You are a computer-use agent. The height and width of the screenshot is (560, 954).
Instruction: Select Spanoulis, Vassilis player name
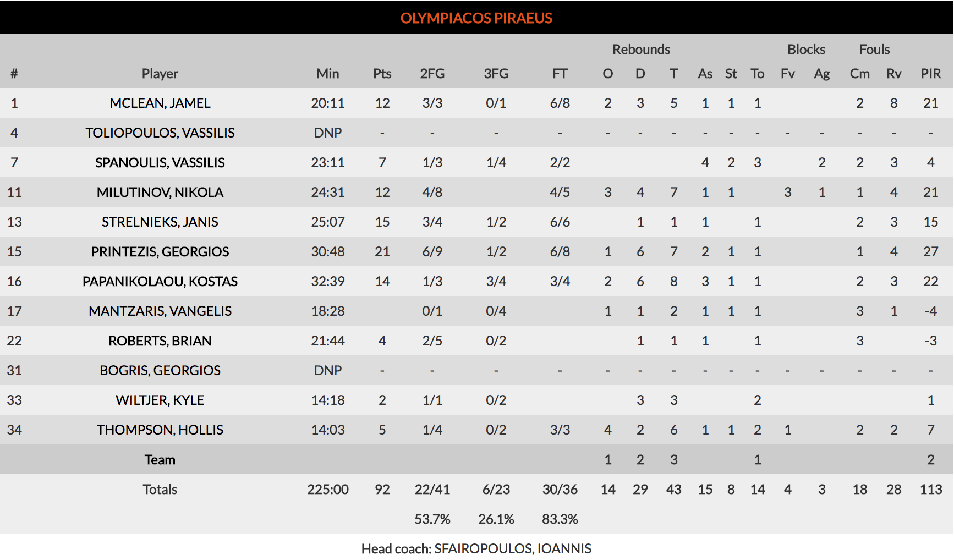[160, 163]
